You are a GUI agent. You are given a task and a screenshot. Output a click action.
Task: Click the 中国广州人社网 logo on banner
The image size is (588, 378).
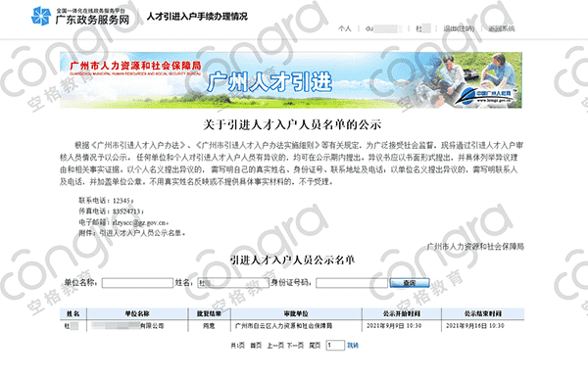pos(487,96)
